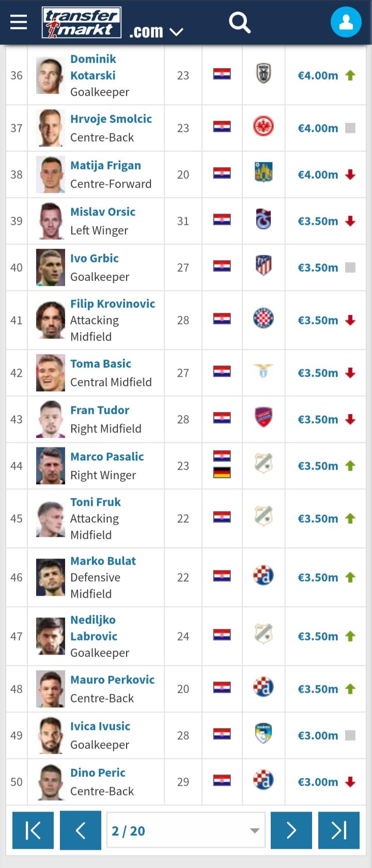This screenshot has width=372, height=868.
Task: Open the page selector showing 2 / 20
Action: coord(185,831)
